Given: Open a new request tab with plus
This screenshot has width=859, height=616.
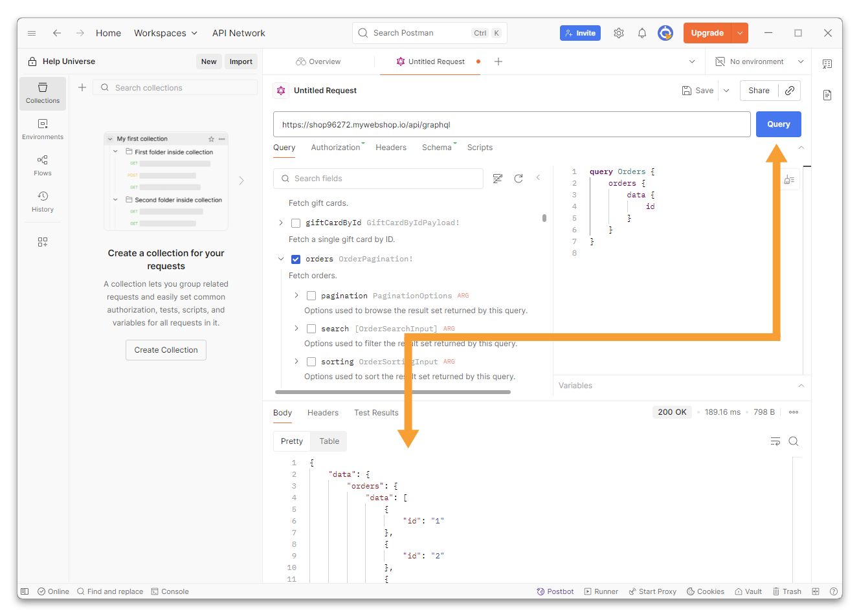Looking at the screenshot, I should click(498, 61).
